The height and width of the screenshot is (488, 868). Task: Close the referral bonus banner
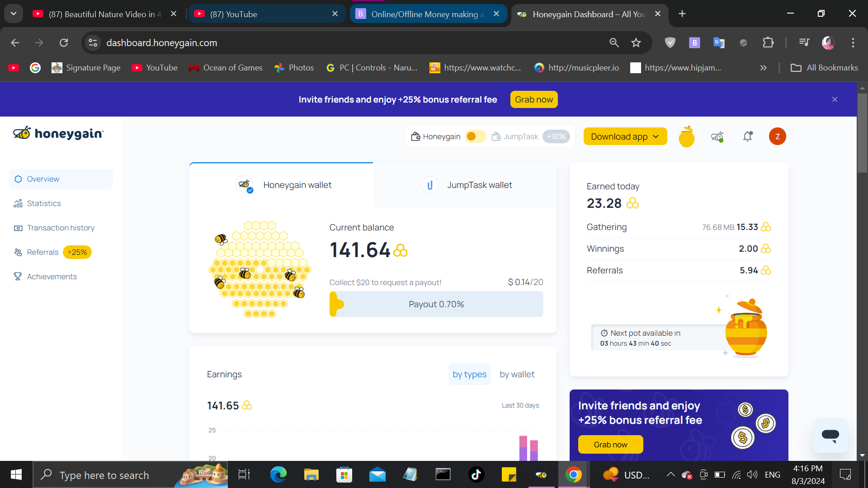tap(835, 99)
